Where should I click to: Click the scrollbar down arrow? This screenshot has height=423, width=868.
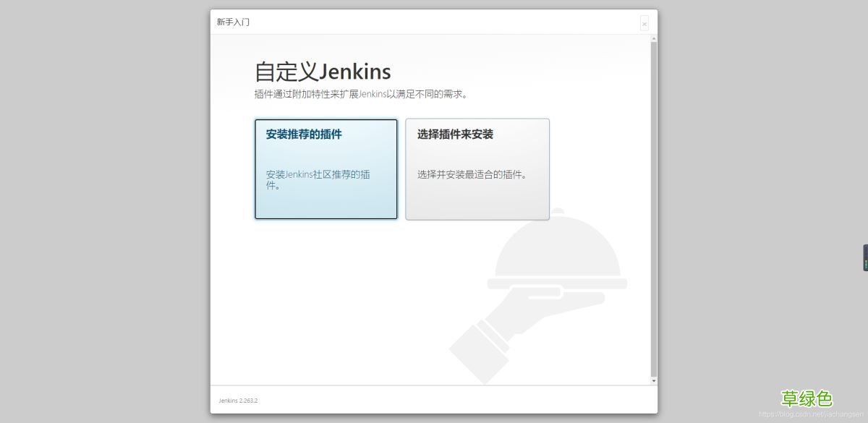tap(654, 380)
